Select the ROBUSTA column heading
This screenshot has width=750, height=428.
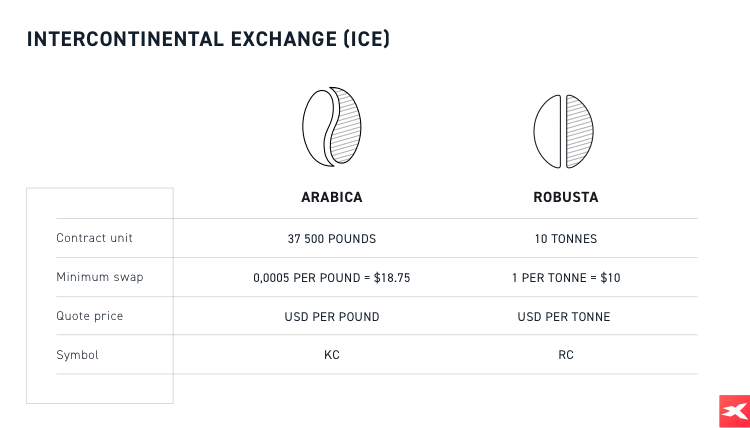[x=566, y=198]
